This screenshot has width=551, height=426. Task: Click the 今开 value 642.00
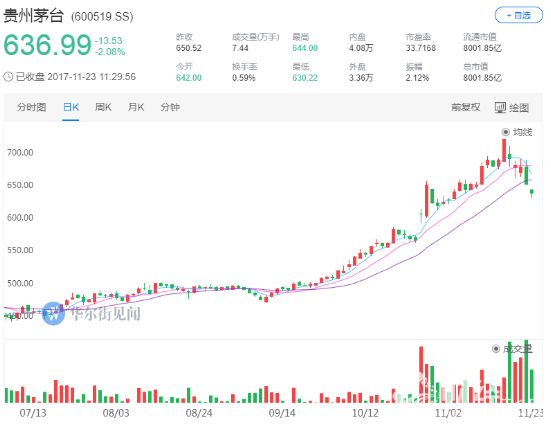tap(189, 78)
